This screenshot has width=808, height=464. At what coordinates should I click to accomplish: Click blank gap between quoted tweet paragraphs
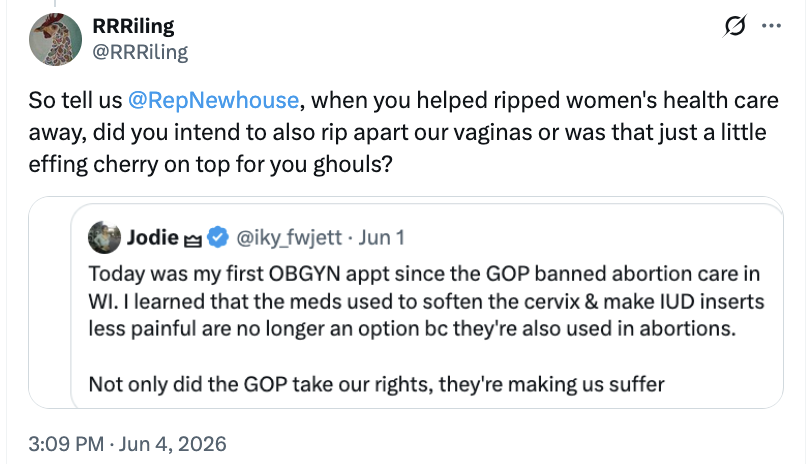click(426, 357)
